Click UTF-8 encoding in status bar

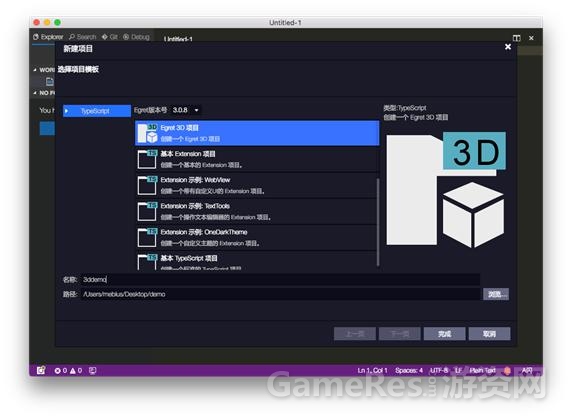439,371
